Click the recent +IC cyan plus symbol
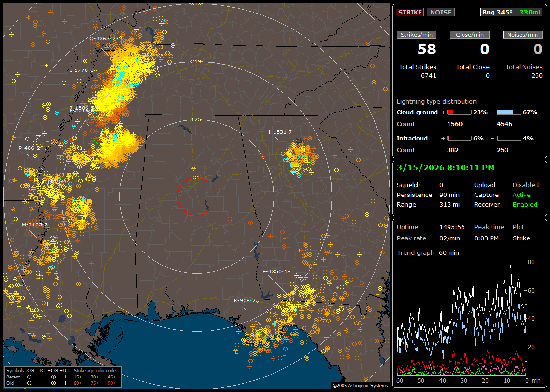The width and height of the screenshot is (550, 392). 65,377
